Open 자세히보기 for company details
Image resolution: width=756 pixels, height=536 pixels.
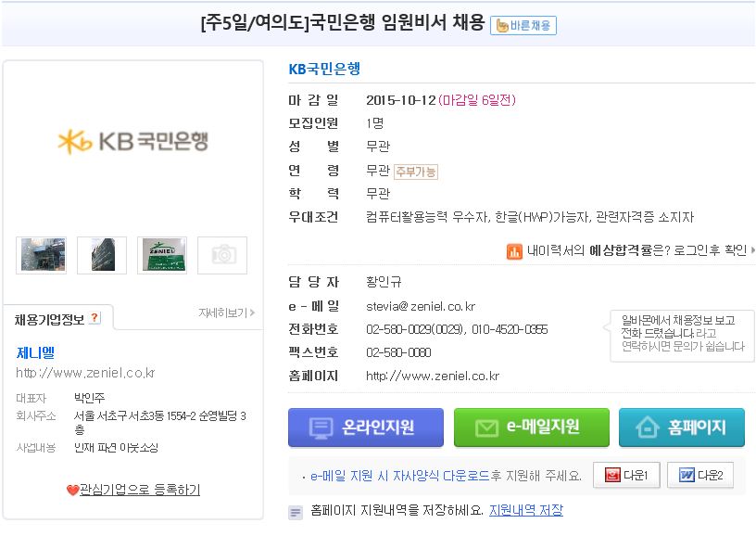point(227,313)
